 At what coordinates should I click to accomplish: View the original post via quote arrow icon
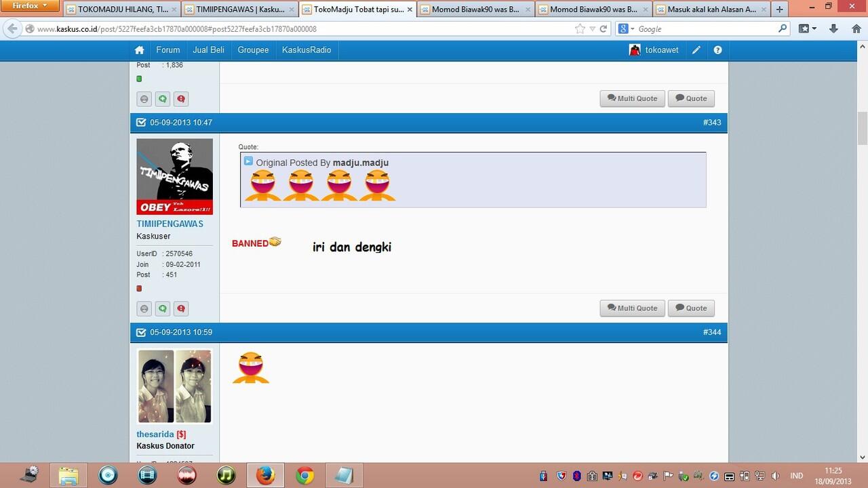click(x=248, y=161)
